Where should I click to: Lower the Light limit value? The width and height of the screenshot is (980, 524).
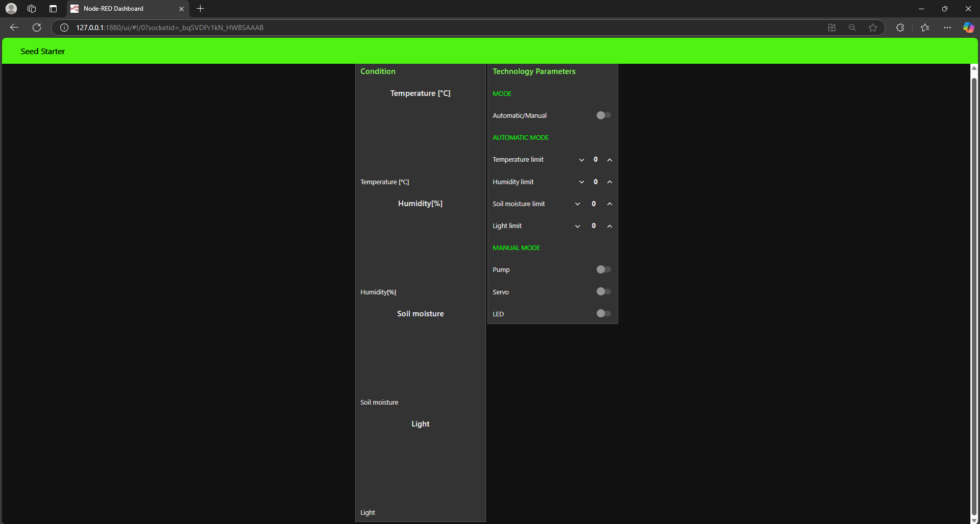[577, 226]
